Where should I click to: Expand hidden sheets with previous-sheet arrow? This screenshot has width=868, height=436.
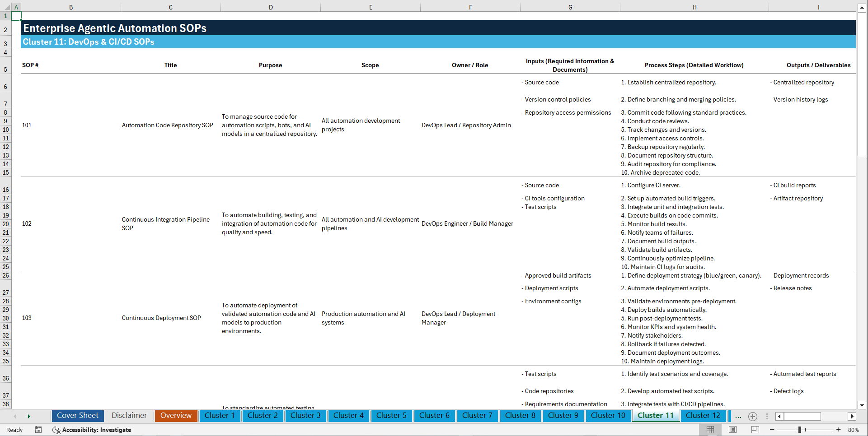(x=15, y=416)
